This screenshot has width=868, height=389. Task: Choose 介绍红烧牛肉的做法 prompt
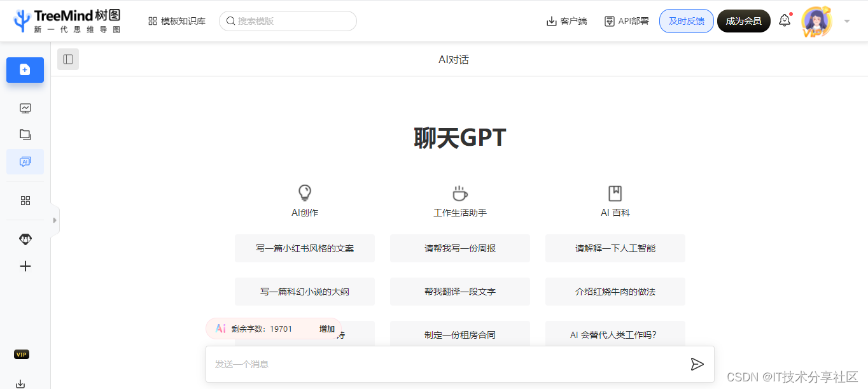coord(615,292)
